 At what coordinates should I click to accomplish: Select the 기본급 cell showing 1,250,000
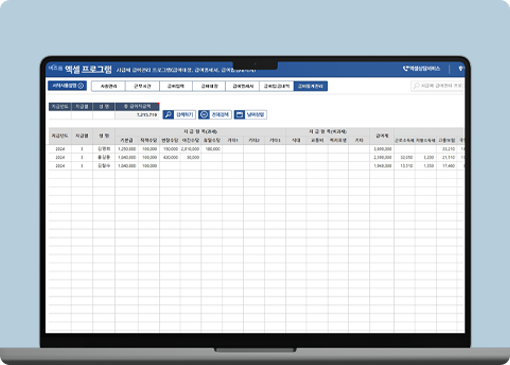[127, 149]
